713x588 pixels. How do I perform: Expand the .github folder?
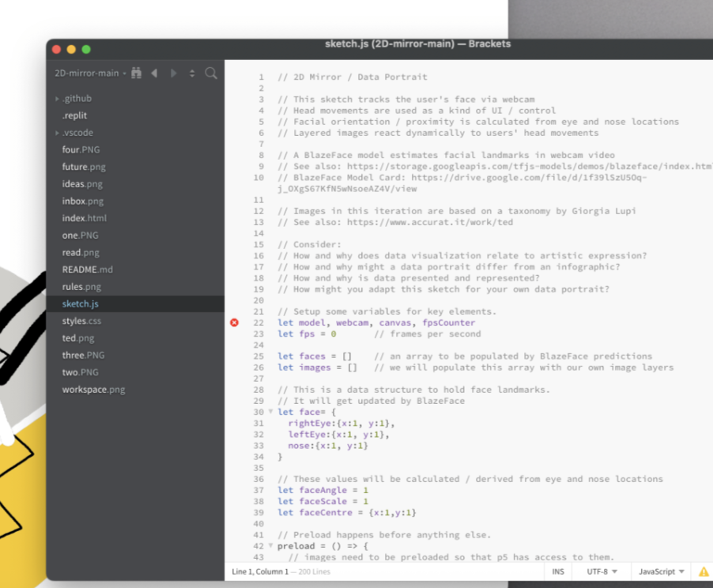click(77, 98)
